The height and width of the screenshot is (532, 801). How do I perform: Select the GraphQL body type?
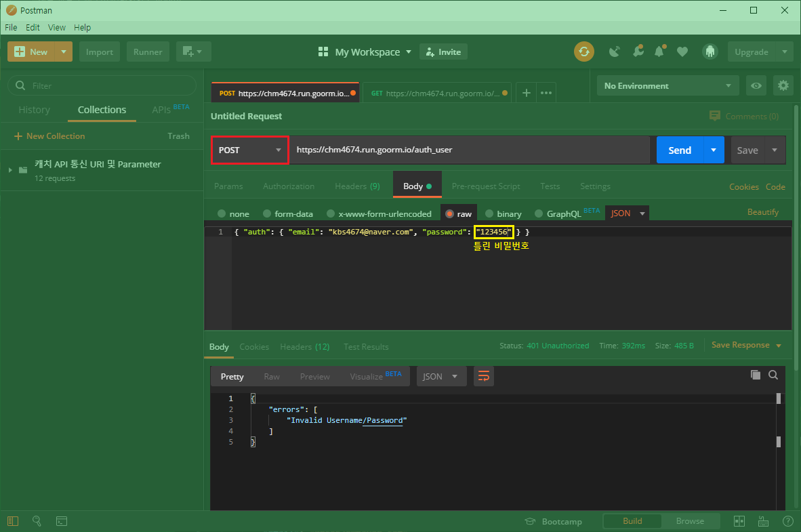(539, 213)
